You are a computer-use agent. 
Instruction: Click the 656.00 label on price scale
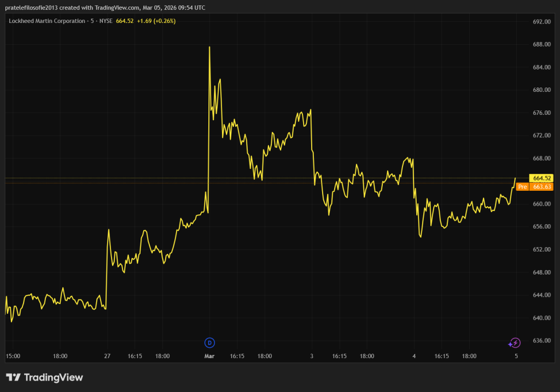pos(541,227)
